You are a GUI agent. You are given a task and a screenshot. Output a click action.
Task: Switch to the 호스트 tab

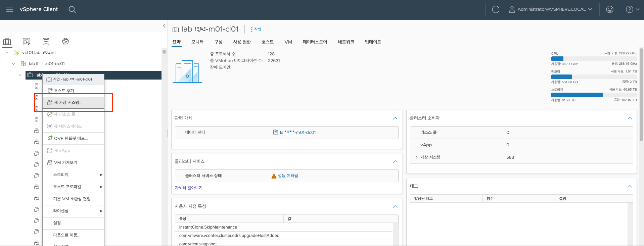point(268,42)
